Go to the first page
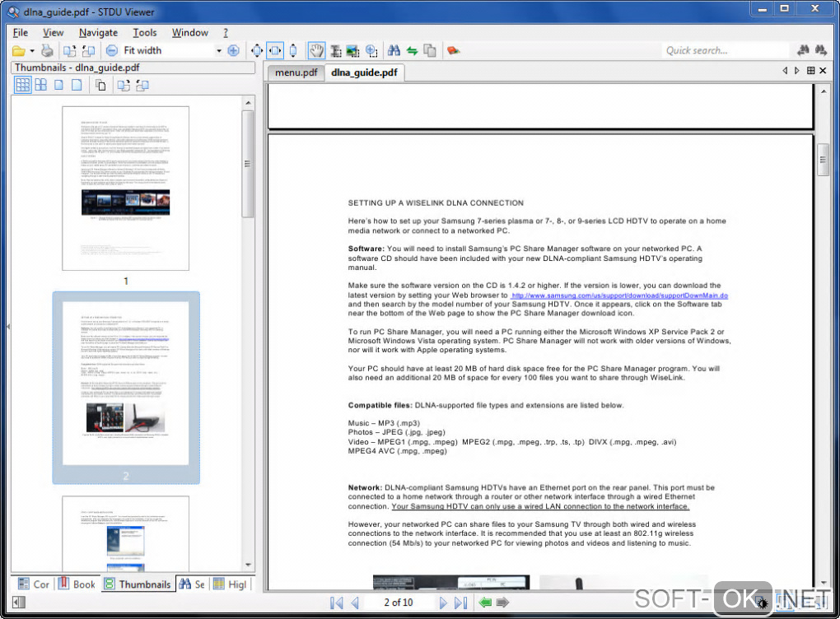This screenshot has width=840, height=619. point(337,603)
